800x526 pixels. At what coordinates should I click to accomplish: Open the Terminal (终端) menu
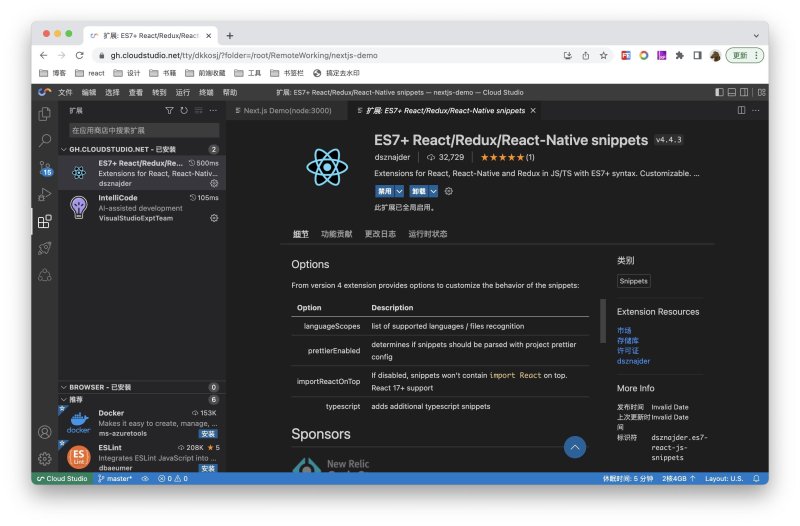pyautogui.click(x=206, y=92)
